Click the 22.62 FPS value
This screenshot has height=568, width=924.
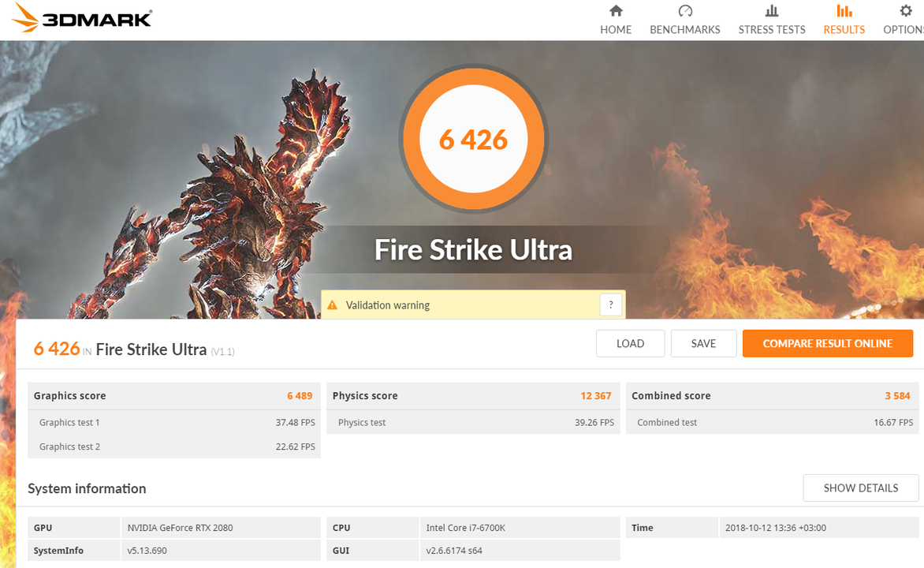[295, 447]
